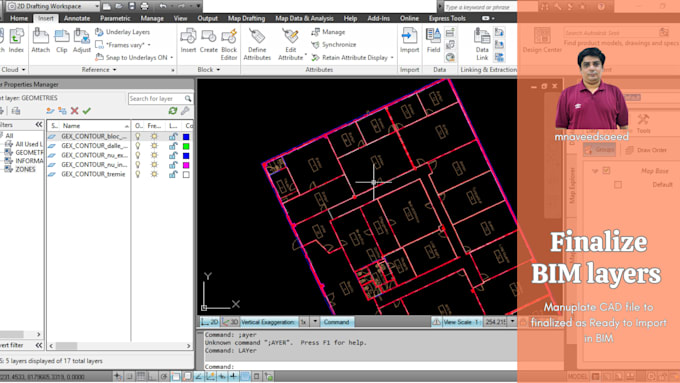Change magenta color swatch of GEX_CONTOUR_nu_in layer
680x383 pixels.
[186, 165]
